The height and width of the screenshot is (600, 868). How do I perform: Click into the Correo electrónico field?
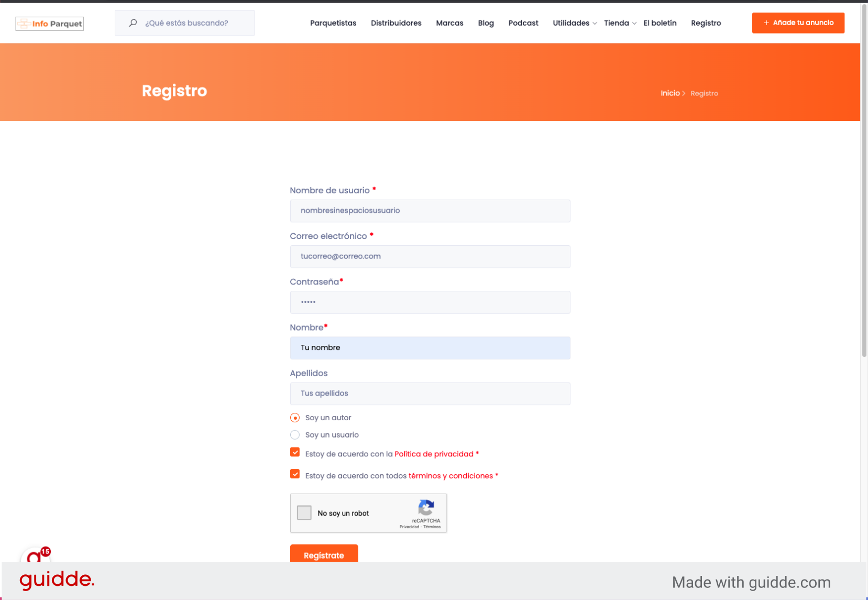coord(430,257)
